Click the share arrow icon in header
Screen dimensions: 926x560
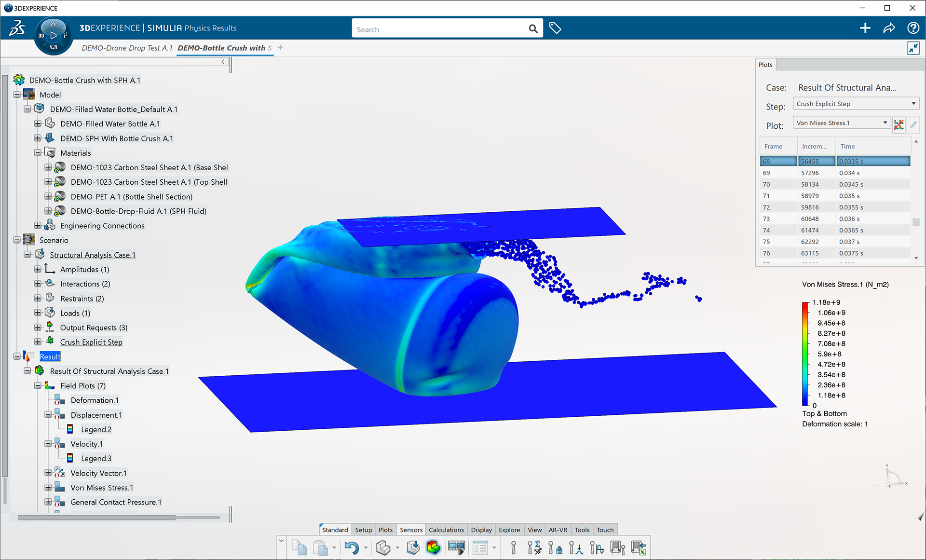click(889, 28)
